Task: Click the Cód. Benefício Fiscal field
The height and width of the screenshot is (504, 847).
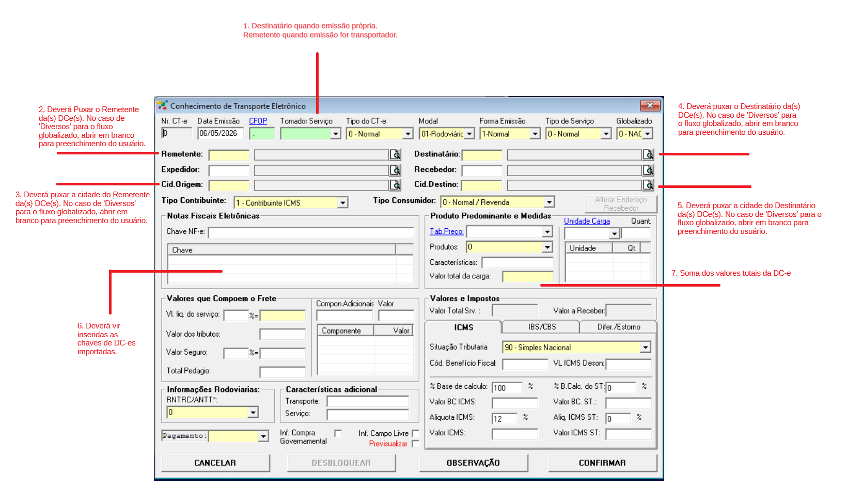Action: (x=525, y=364)
